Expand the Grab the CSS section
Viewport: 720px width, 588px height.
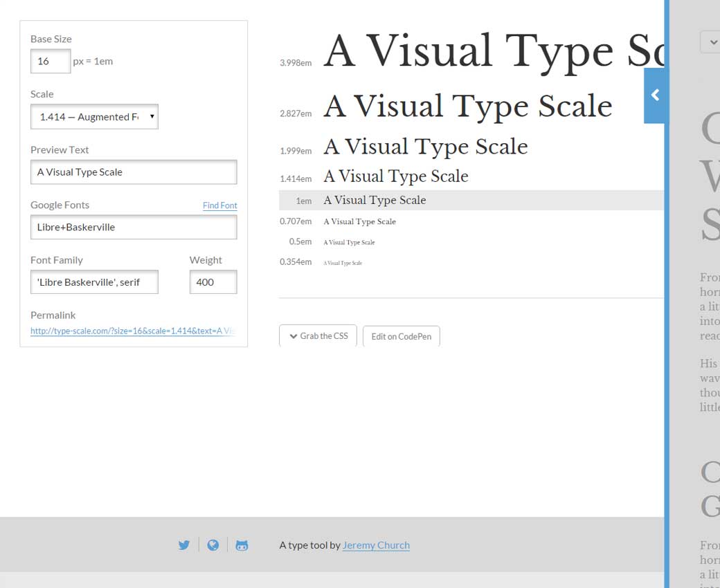(x=318, y=336)
